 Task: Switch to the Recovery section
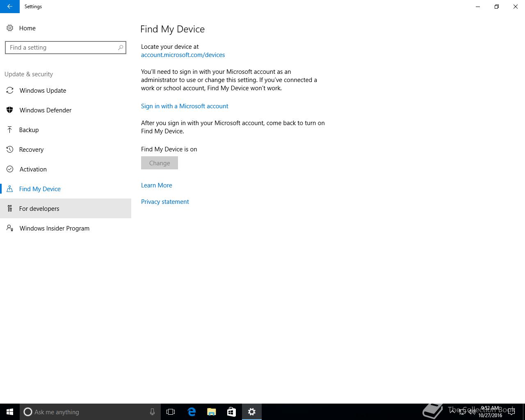[x=66, y=150]
